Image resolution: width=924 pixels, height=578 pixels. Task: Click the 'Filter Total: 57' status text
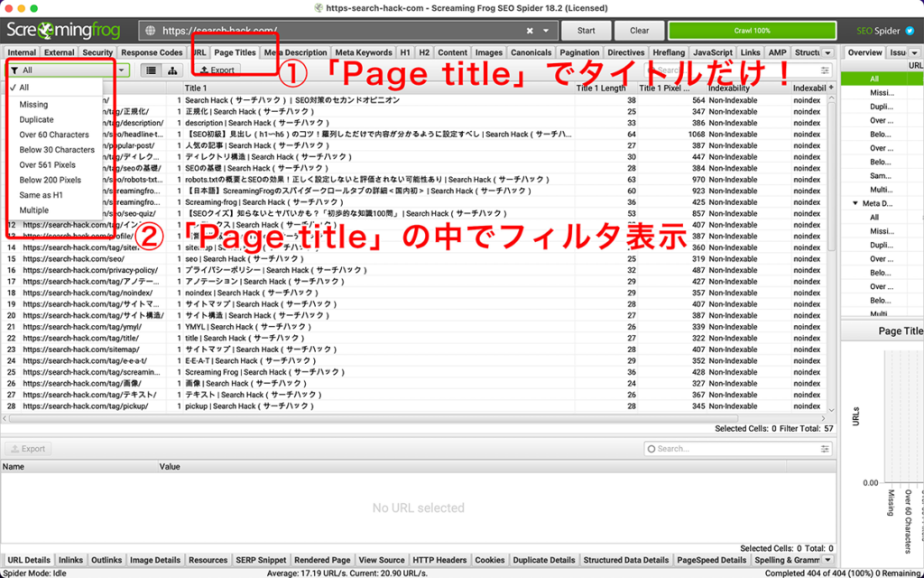point(806,429)
